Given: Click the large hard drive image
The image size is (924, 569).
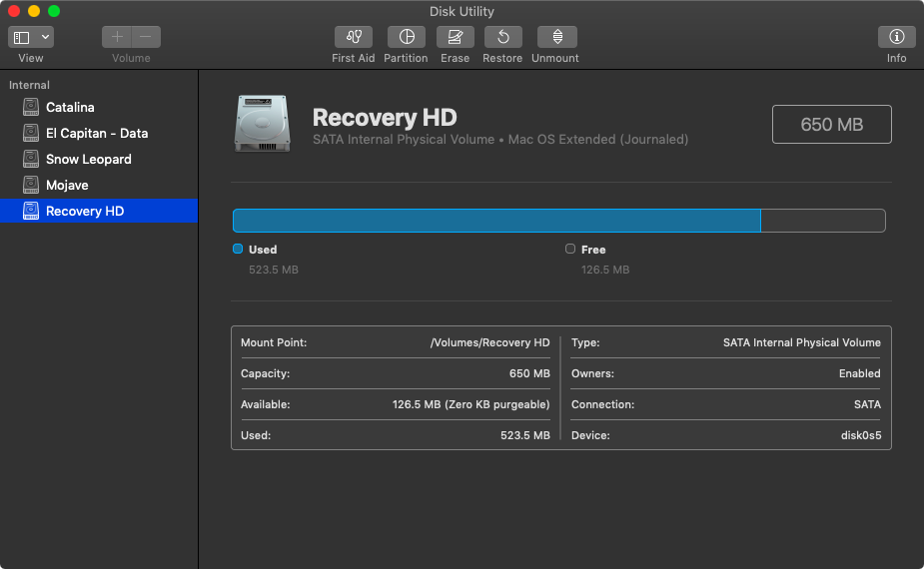Looking at the screenshot, I should 263,124.
